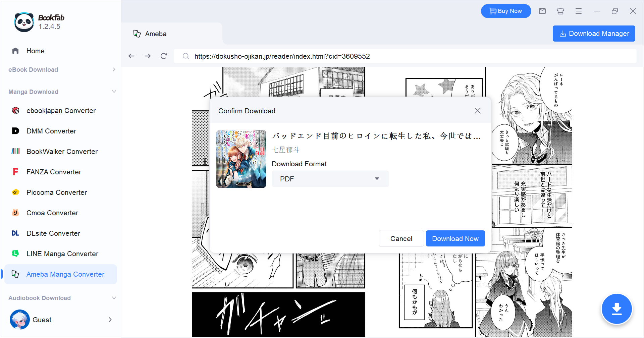
Task: Click Download Now button
Action: (455, 238)
